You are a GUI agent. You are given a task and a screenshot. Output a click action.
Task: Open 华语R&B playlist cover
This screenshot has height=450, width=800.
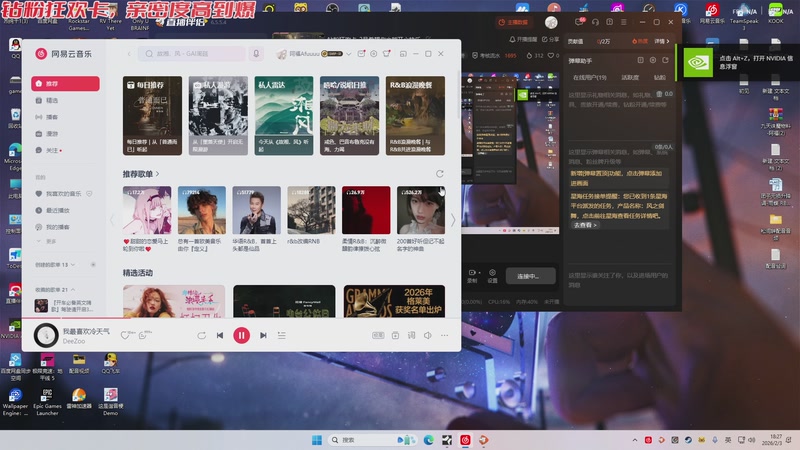[x=256, y=210]
